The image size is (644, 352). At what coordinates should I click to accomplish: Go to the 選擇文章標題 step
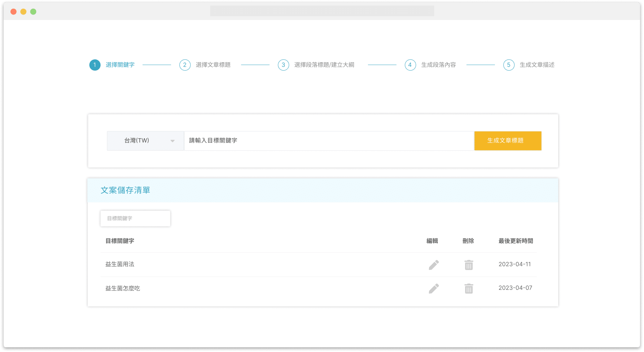(x=213, y=65)
